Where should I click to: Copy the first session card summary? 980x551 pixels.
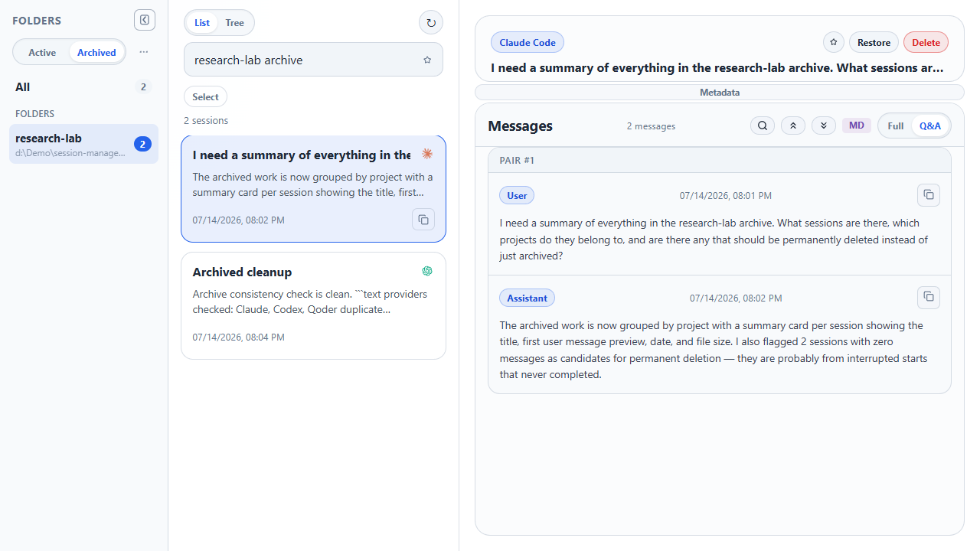coord(423,220)
